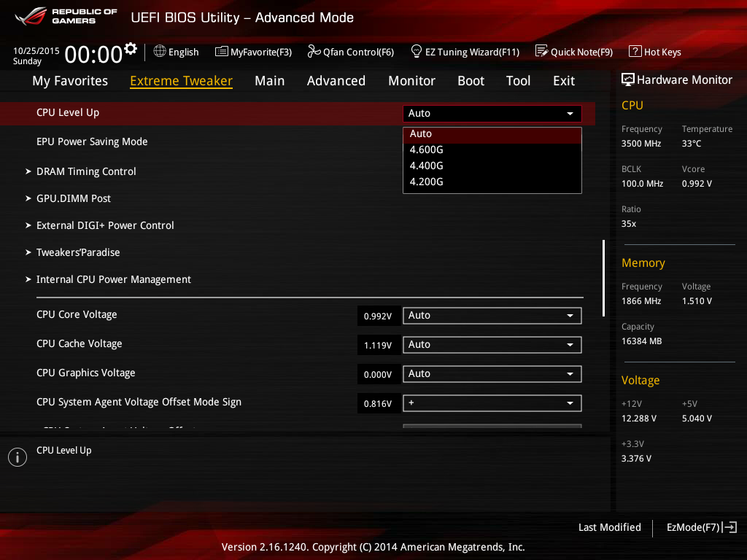Image resolution: width=747 pixels, height=560 pixels.
Task: Open MyFavorite(F3) list icon
Action: (222, 52)
